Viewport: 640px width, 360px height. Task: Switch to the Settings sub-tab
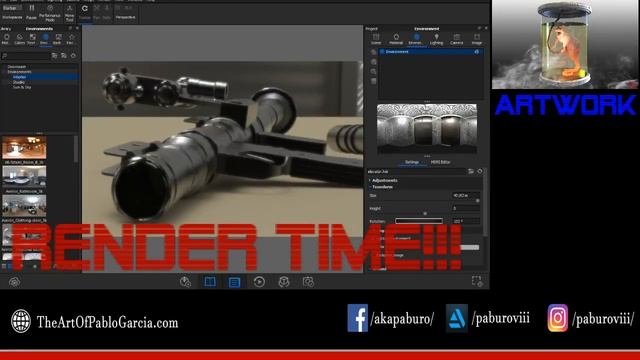tap(411, 162)
